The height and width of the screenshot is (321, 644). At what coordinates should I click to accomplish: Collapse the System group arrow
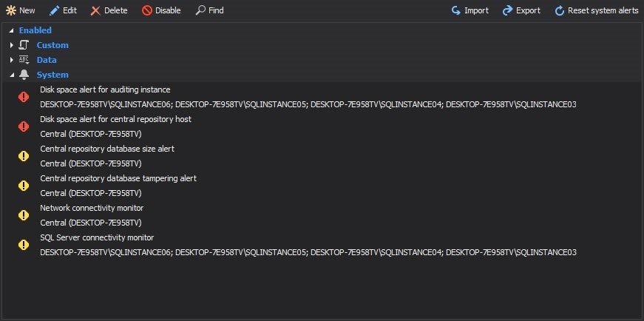point(12,75)
